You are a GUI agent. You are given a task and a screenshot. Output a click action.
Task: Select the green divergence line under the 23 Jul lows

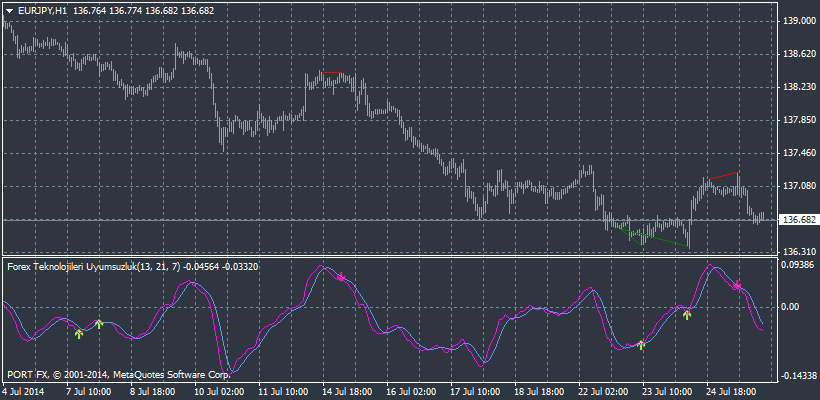654,237
